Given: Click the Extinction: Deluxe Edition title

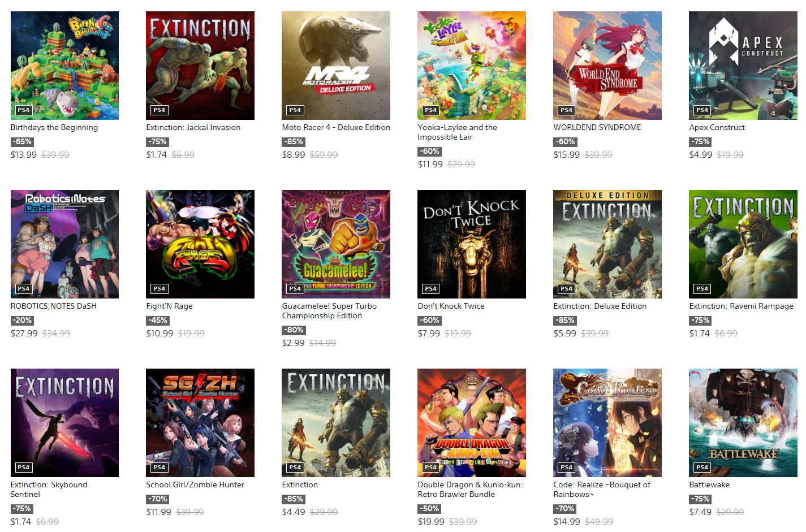Looking at the screenshot, I should click(x=600, y=306).
